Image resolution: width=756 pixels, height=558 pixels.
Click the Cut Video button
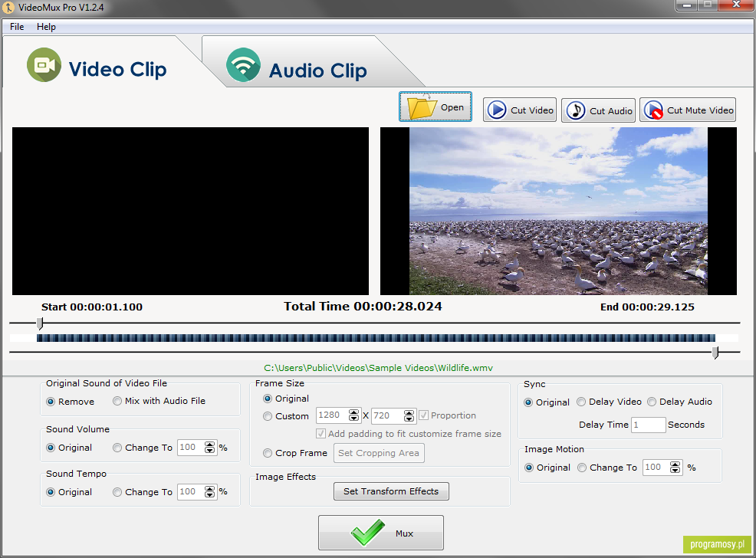click(x=520, y=110)
